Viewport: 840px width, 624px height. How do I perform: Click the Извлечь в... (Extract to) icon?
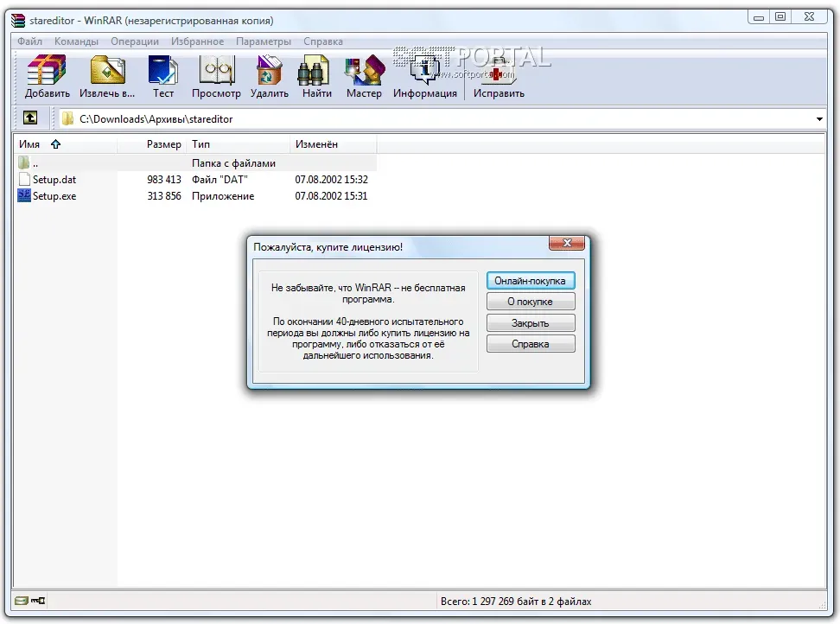[x=107, y=76]
